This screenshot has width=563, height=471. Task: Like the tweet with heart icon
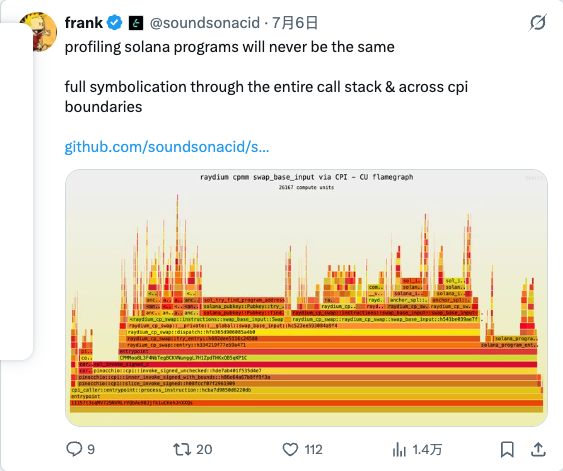click(x=290, y=449)
